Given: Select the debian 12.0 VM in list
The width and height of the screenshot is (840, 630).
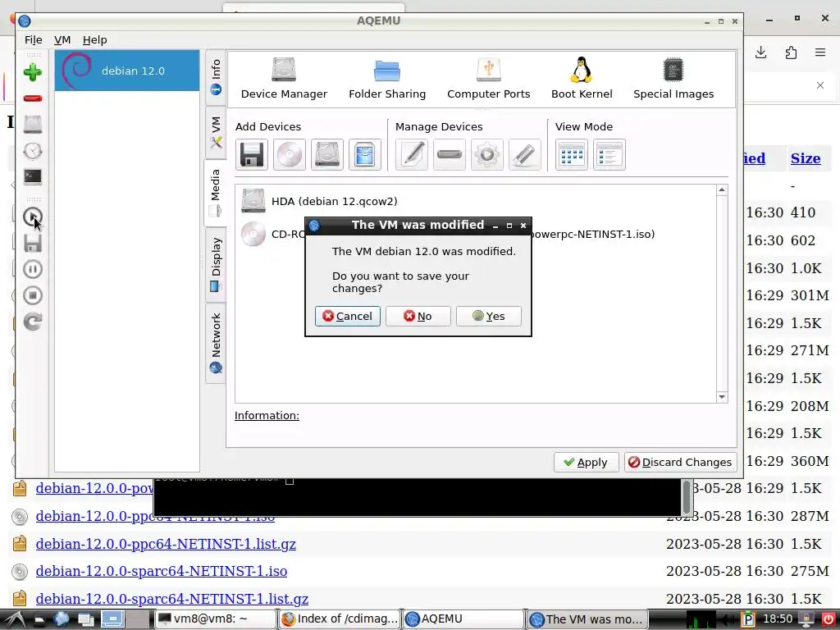Looking at the screenshot, I should coord(127,71).
